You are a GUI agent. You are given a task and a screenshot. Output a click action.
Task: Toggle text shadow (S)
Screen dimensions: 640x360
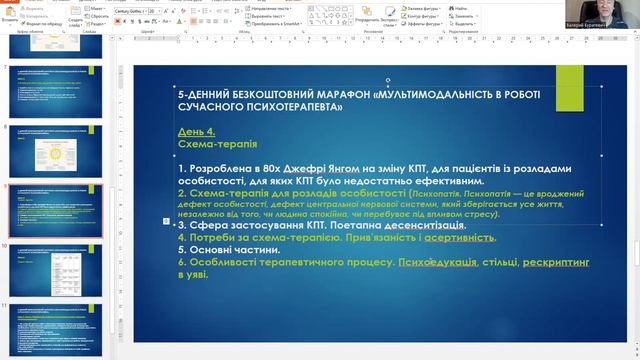[x=140, y=21]
